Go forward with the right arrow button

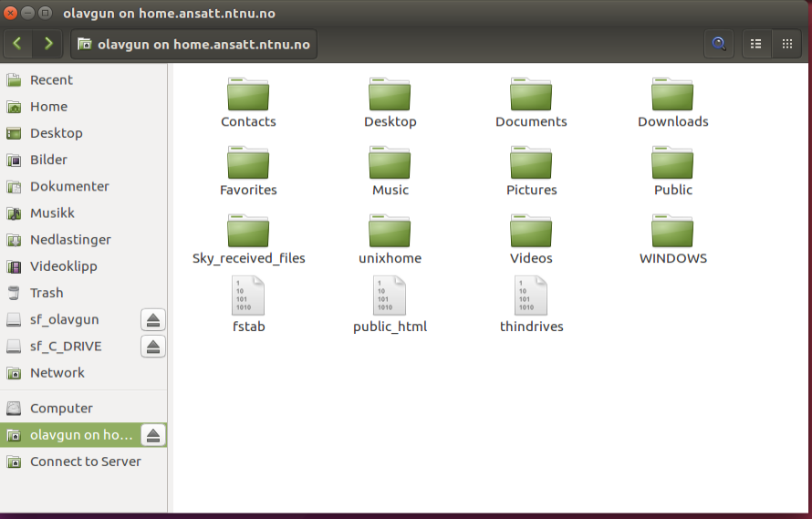47,44
